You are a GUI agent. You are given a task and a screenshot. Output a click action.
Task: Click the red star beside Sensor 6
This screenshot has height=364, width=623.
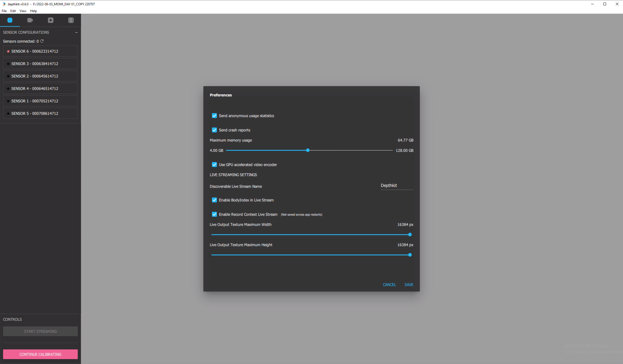point(8,51)
